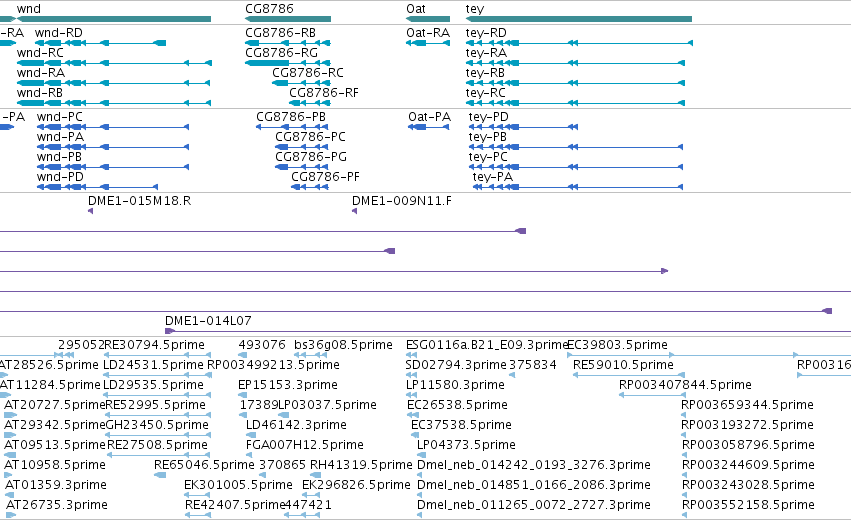Select EST LD24531.5prime
Image resolution: width=851 pixels, height=520 pixels.
click(x=154, y=365)
